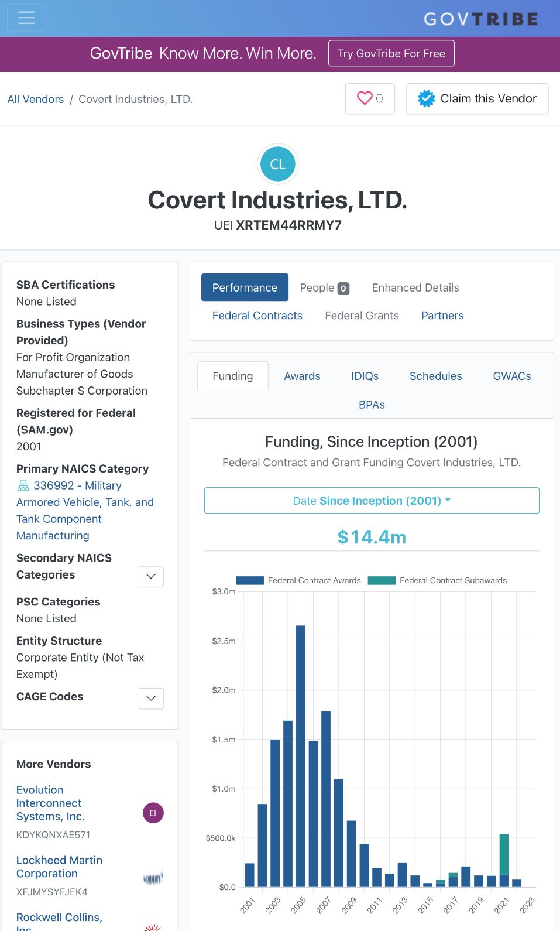Screen dimensions: 560x931
Task: Click the heart favorite icon
Action: pyautogui.click(x=365, y=98)
